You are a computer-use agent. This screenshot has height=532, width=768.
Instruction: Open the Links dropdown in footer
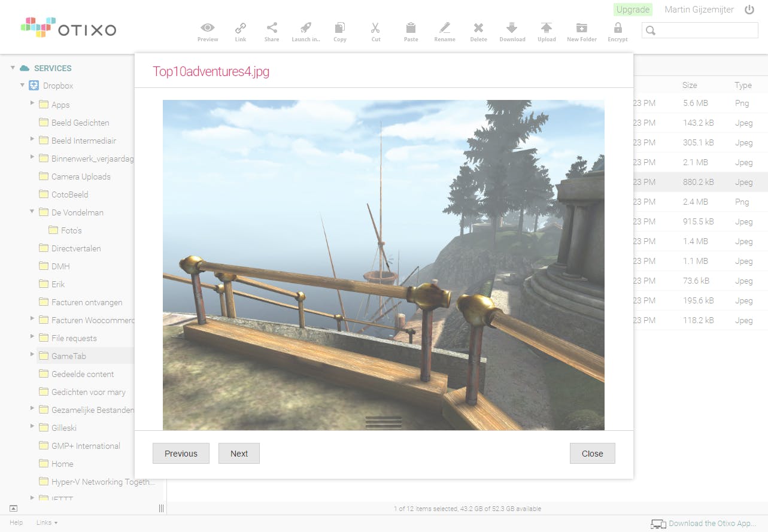tap(47, 523)
